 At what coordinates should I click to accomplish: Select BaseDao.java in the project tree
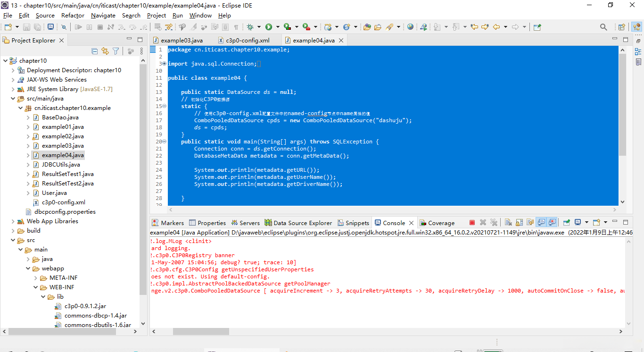60,117
